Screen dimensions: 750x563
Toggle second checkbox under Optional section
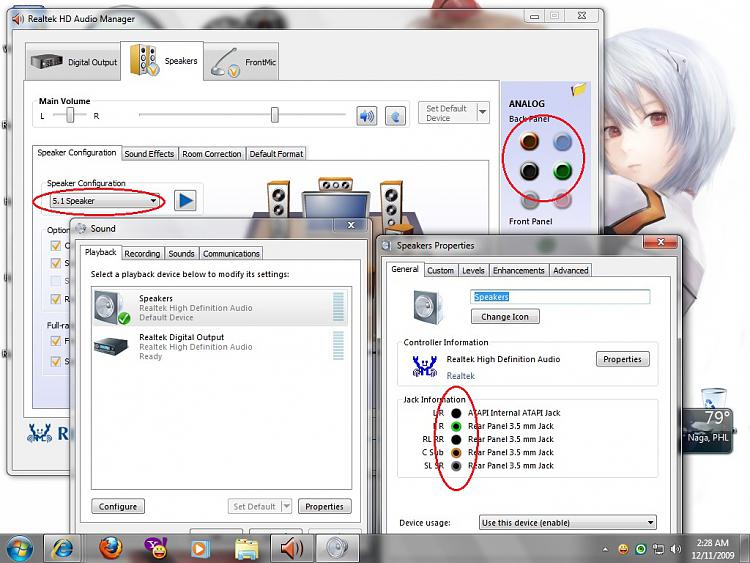tap(55, 263)
